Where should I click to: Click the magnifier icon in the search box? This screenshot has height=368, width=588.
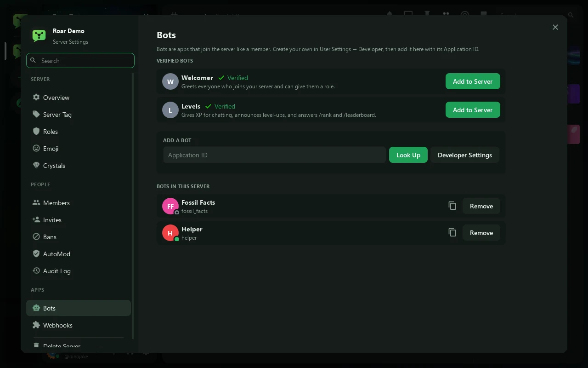[33, 60]
